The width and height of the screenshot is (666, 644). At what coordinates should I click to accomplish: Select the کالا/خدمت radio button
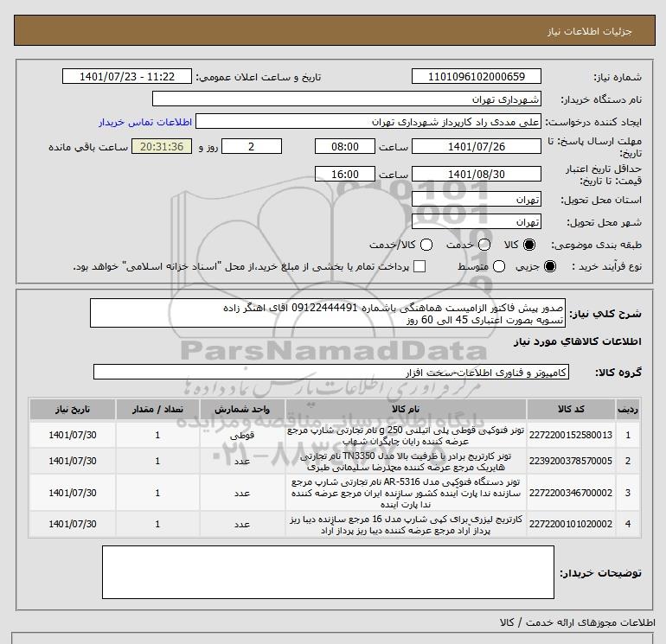pyautogui.click(x=426, y=245)
